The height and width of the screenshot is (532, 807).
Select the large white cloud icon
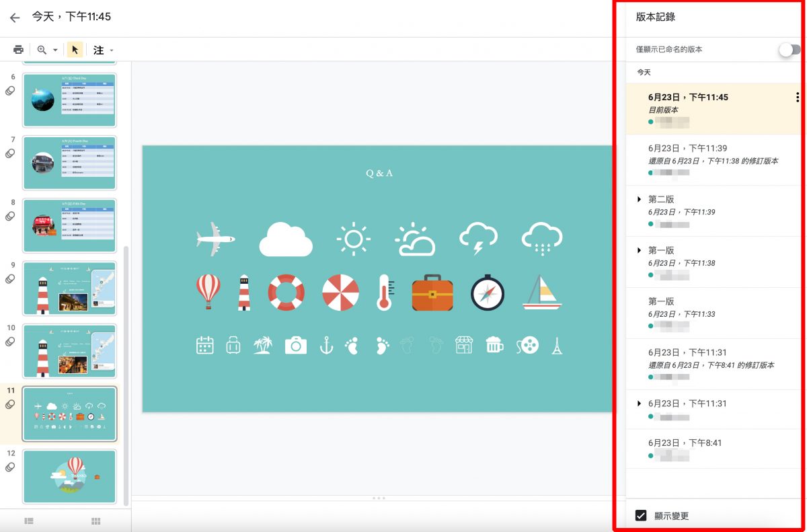point(286,239)
